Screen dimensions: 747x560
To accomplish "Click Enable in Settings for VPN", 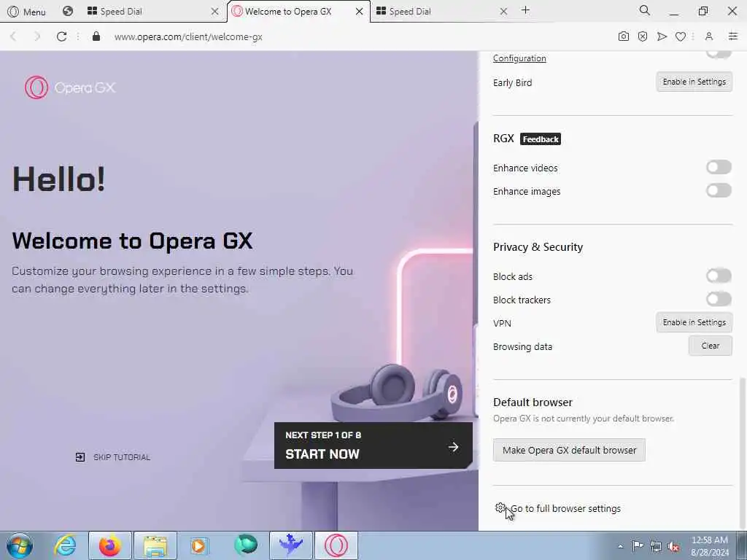I will [x=694, y=322].
